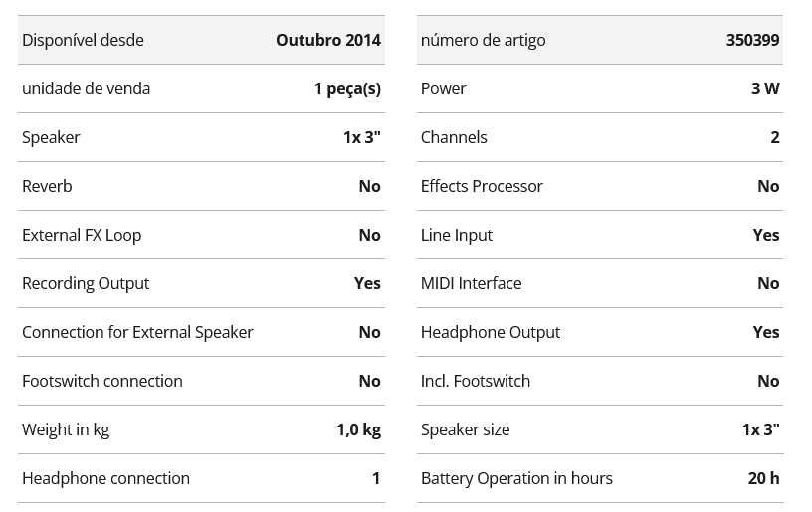Image resolution: width=812 pixels, height=512 pixels.
Task: Select the 'External FX Loop' label
Action: [x=82, y=235]
